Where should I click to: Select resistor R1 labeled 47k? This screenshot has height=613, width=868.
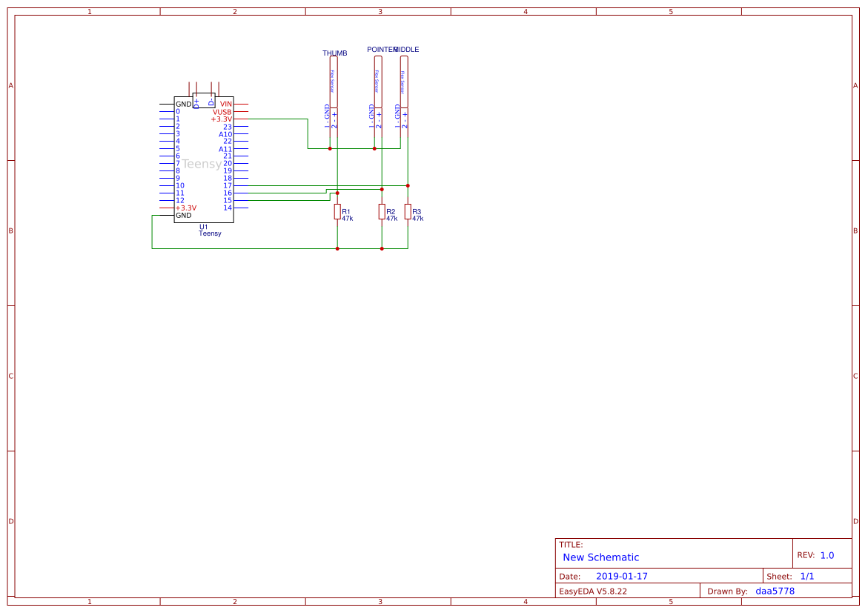pos(337,211)
